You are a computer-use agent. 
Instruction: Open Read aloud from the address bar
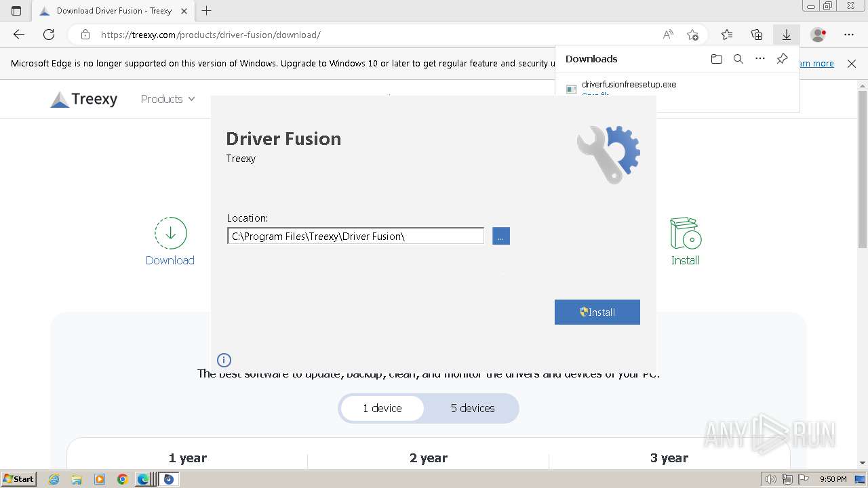[x=668, y=35]
